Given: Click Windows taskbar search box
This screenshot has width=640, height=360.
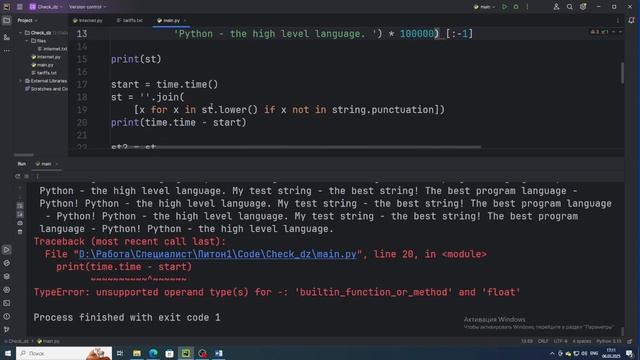Looking at the screenshot, I should coord(64,353).
